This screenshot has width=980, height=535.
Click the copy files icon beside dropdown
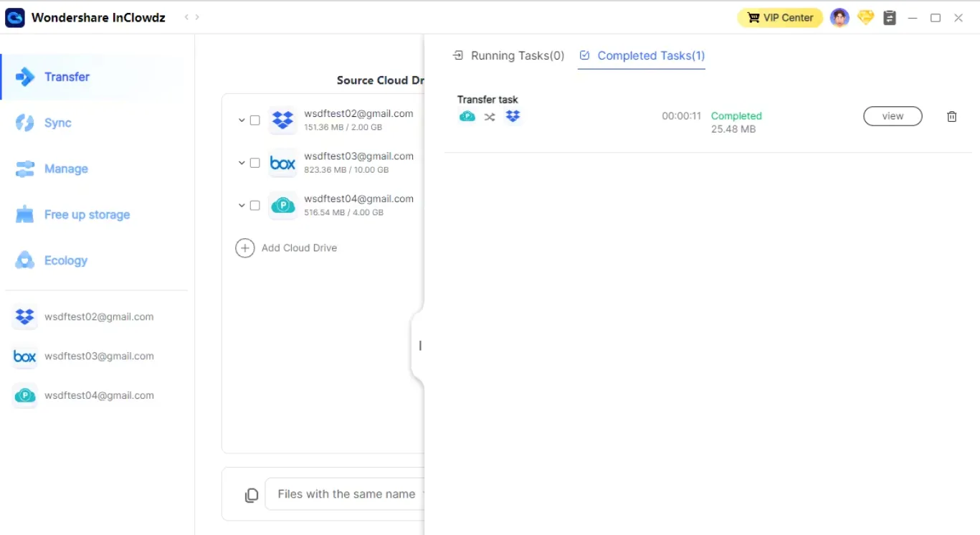[x=252, y=495]
